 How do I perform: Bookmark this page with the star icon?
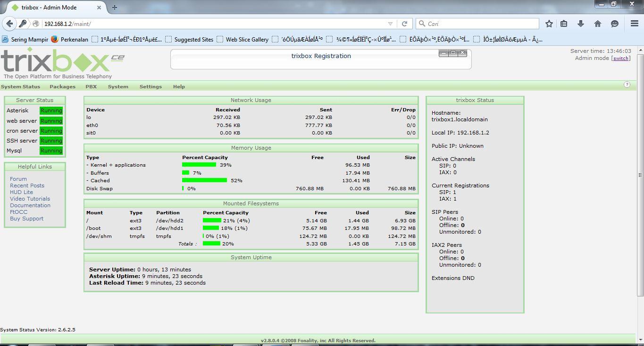[549, 24]
